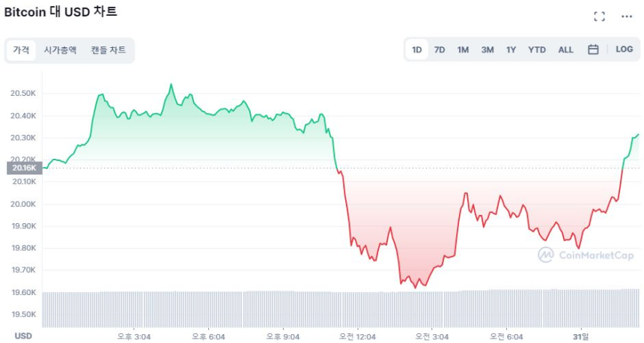The width and height of the screenshot is (644, 343).
Task: Show ALL time price history
Action: (x=566, y=50)
